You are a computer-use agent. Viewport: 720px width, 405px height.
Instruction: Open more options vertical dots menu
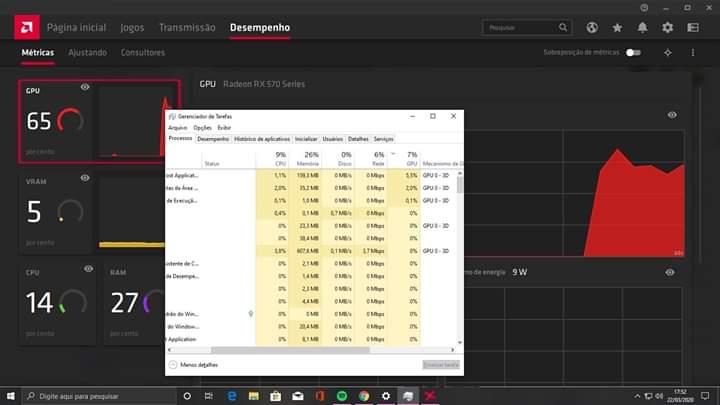coord(693,53)
